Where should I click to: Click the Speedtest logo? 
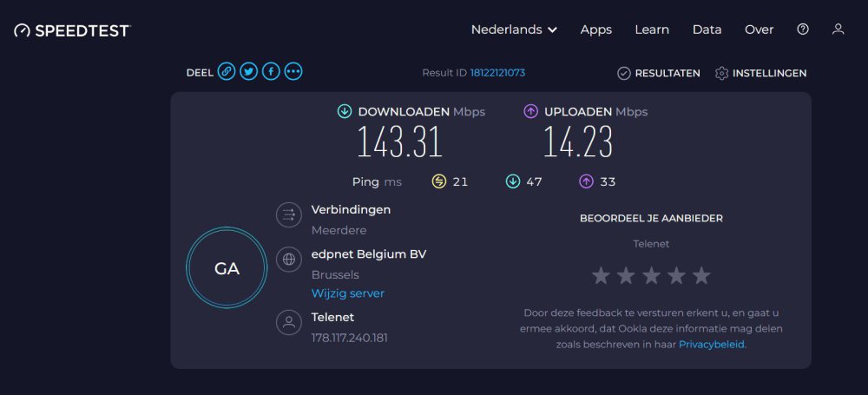(72, 30)
